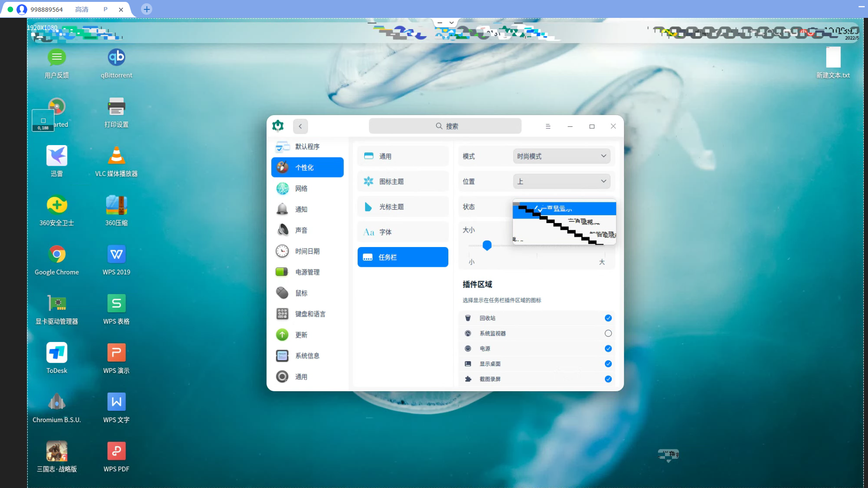Select the 显卡驱动管理器 desktop icon
Screen dimensions: 868x488
pyautogui.click(x=56, y=310)
